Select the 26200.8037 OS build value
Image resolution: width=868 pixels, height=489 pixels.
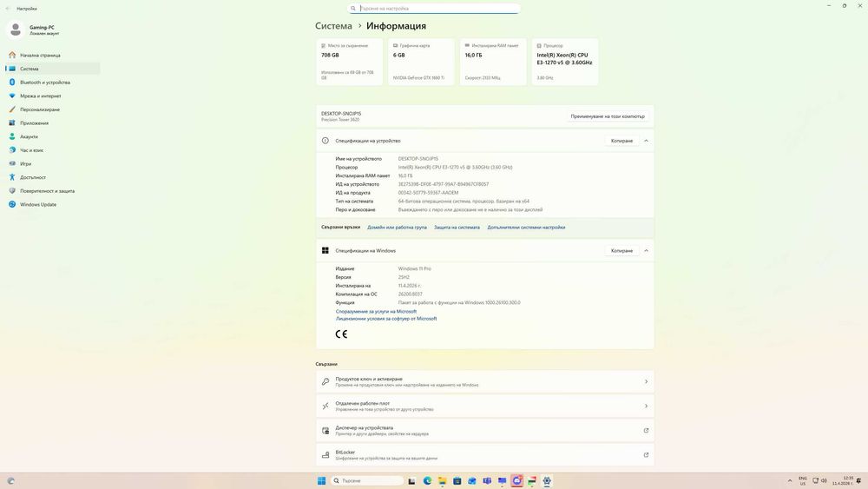pyautogui.click(x=411, y=294)
